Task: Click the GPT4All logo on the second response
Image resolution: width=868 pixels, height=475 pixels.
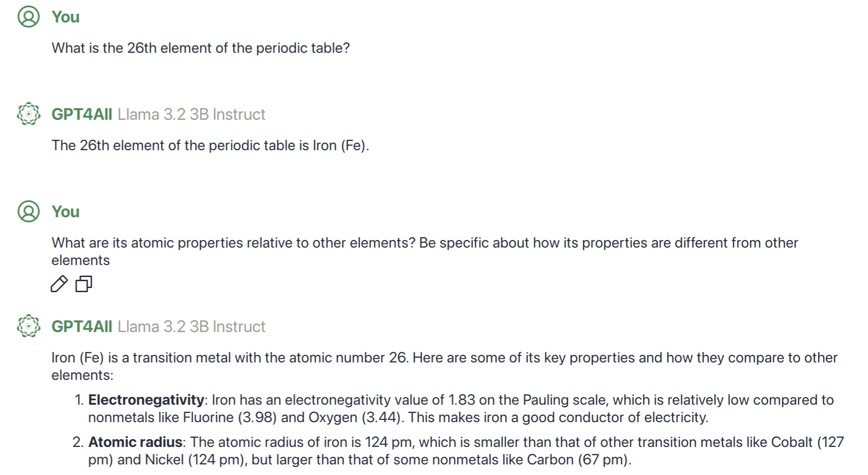Action: (28, 326)
